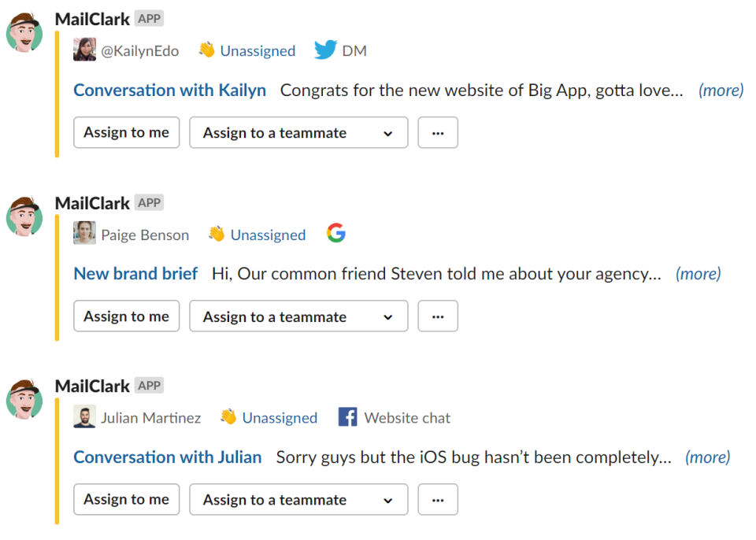Expand the Assign to a teammate list for Julian
The image size is (756, 540).
[298, 499]
